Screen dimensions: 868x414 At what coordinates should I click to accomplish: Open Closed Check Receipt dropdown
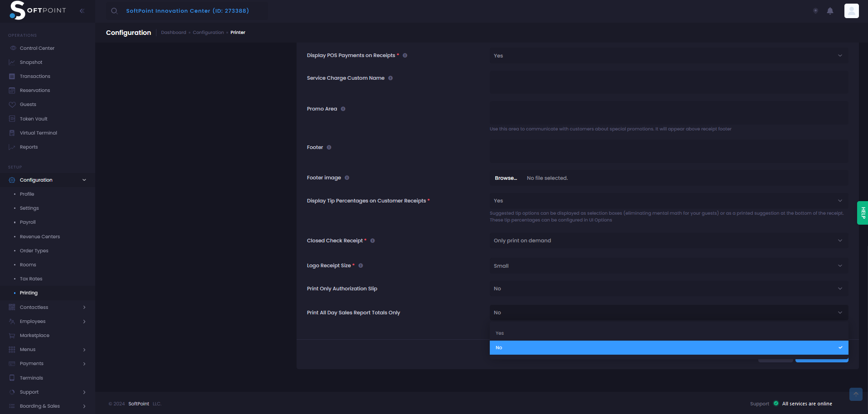tap(668, 241)
